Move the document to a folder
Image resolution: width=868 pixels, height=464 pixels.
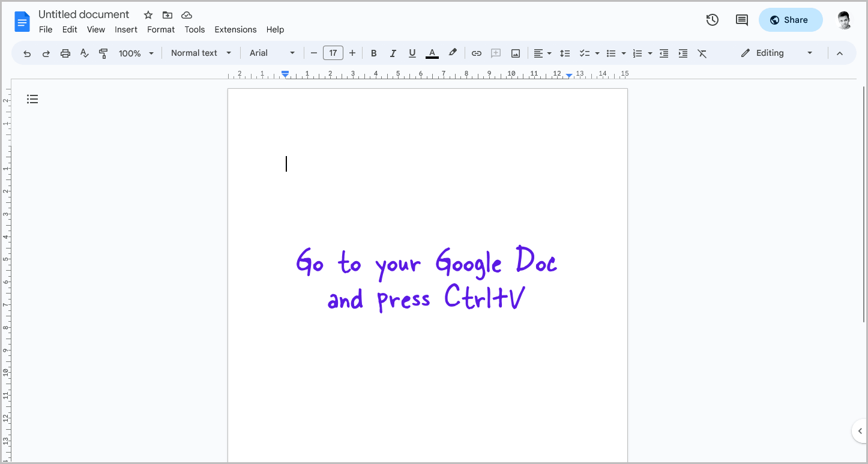(167, 15)
